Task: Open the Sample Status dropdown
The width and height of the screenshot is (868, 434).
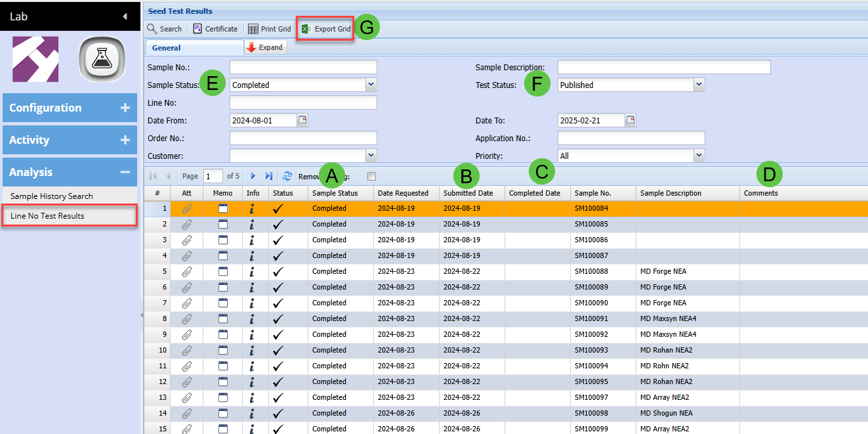Action: tap(371, 85)
